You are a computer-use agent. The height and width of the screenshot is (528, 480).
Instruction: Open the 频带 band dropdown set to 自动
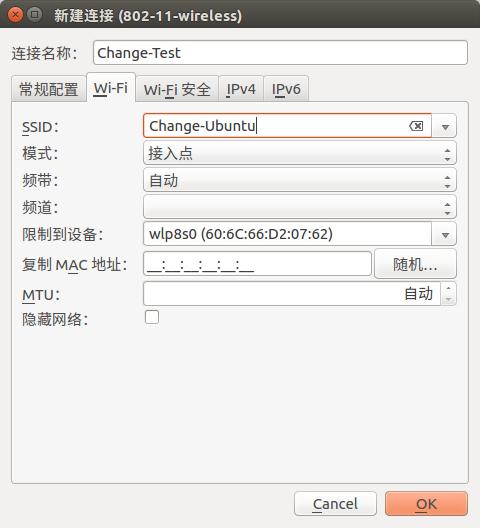point(300,180)
